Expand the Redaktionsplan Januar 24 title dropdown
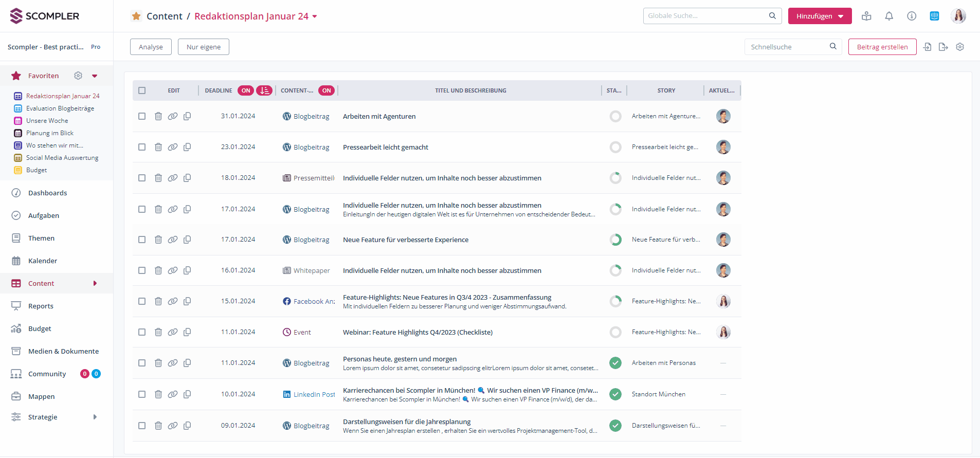This screenshot has height=458, width=980. click(x=315, y=16)
